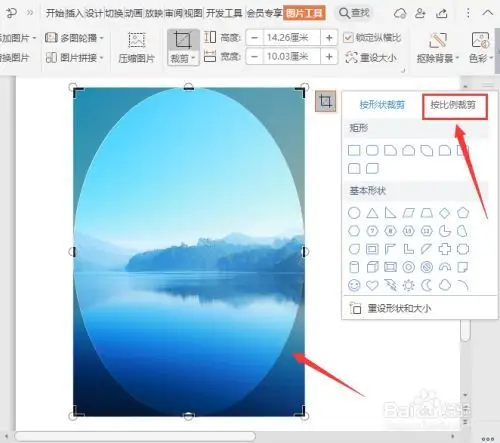Click the width field showing 10.03厘米
The height and width of the screenshot is (443, 500).
[292, 57]
